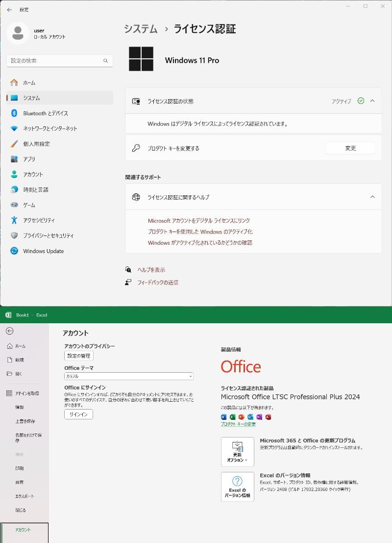Click the アプリ icon in Settings sidebar
The image size is (392, 543).
[14, 159]
